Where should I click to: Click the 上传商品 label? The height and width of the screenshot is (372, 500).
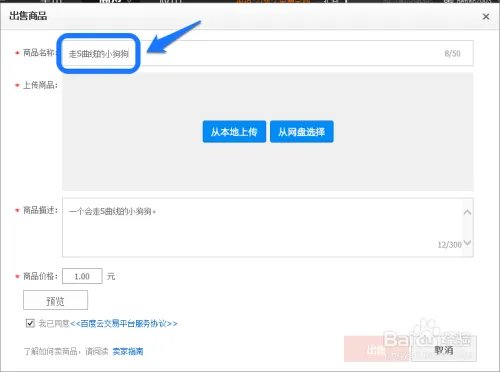coord(40,85)
